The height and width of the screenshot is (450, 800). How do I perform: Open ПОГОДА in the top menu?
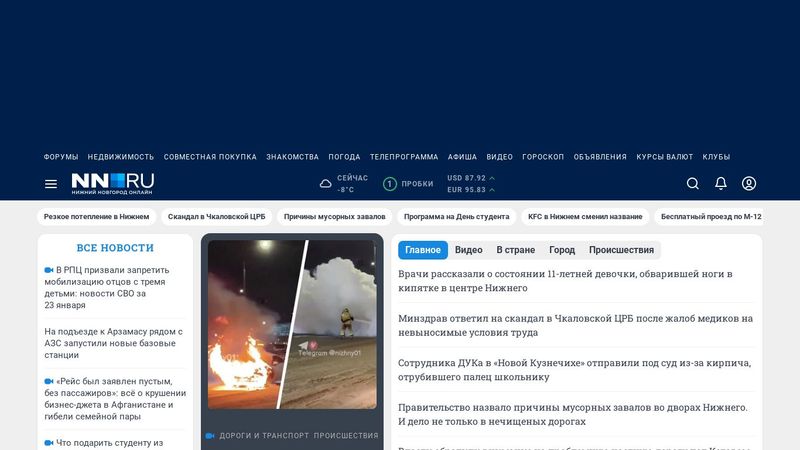click(344, 157)
